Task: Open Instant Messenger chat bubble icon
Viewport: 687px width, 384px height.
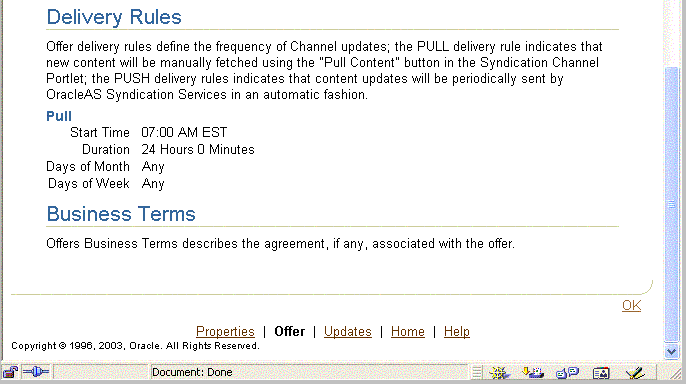Action: (567, 373)
